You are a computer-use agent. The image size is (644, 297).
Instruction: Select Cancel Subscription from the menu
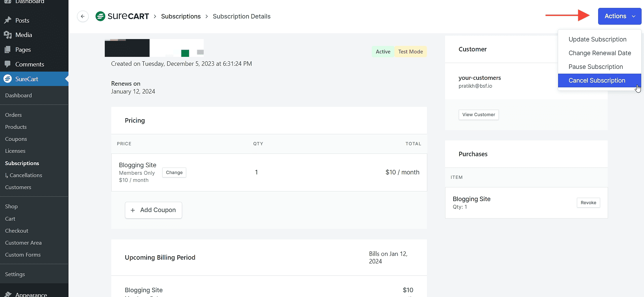596,81
